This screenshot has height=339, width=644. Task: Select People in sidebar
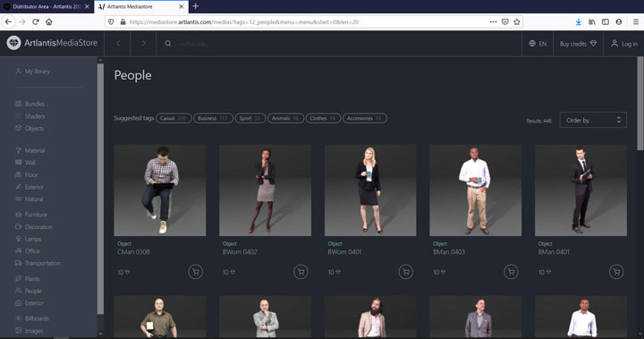[x=29, y=291]
